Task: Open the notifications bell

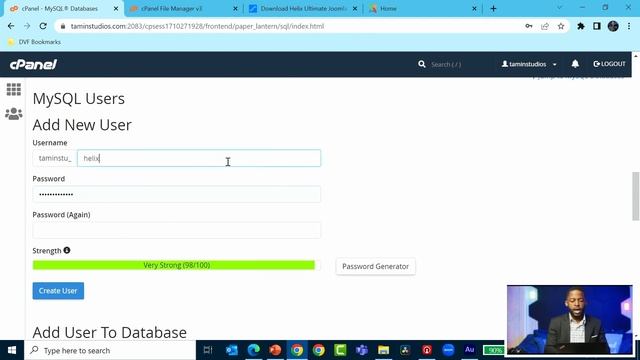Action: click(575, 64)
